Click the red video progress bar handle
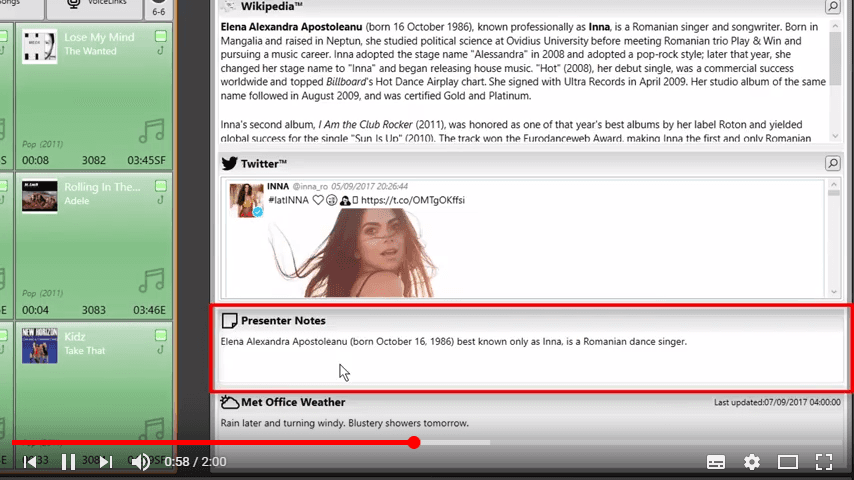 click(x=414, y=442)
